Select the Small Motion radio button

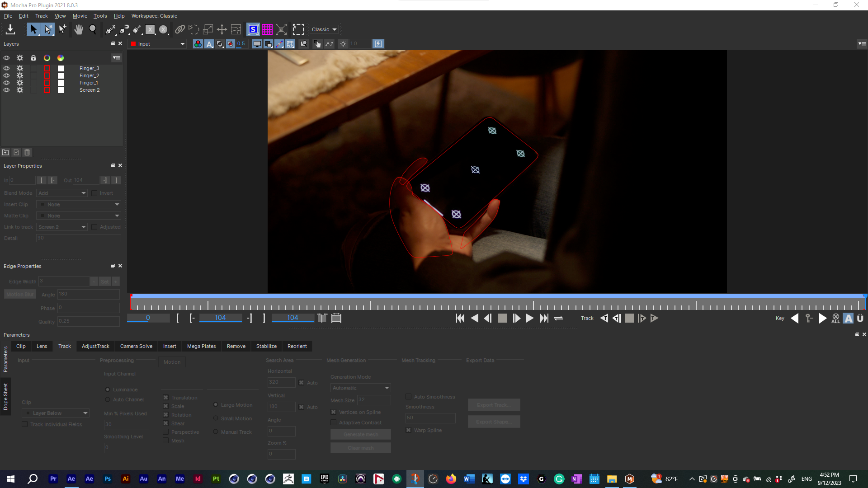[x=216, y=419]
